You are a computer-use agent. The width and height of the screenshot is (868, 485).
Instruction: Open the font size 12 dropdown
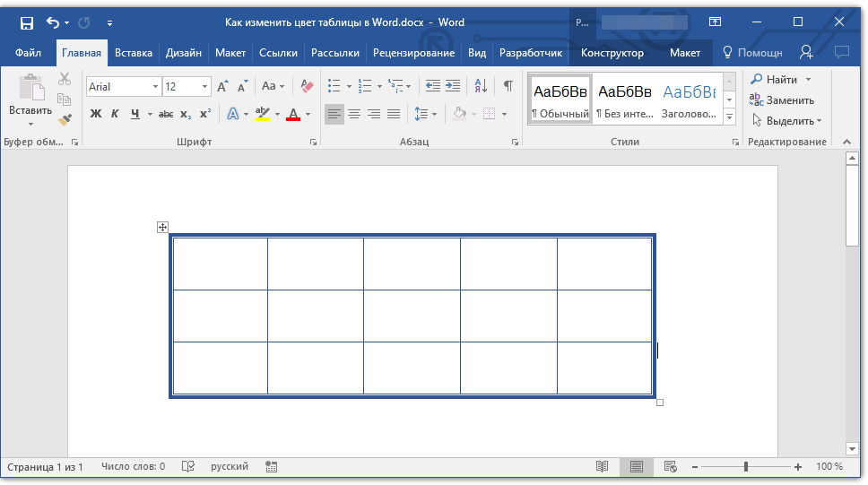point(204,87)
